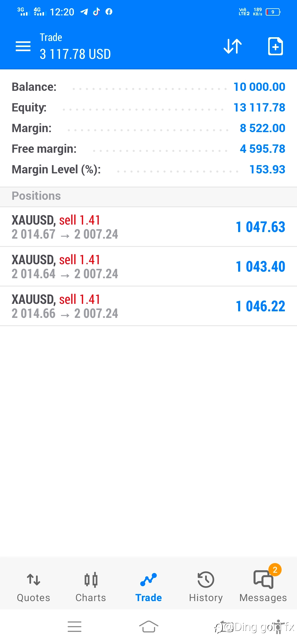Select XAUUSD sell position opened at 2 014.64
Image resolution: width=297 pixels, height=644 pixels.
click(148, 266)
